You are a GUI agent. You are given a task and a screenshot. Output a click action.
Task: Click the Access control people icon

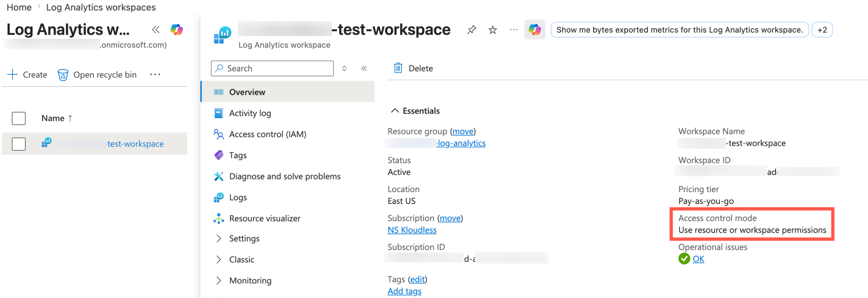(x=219, y=134)
